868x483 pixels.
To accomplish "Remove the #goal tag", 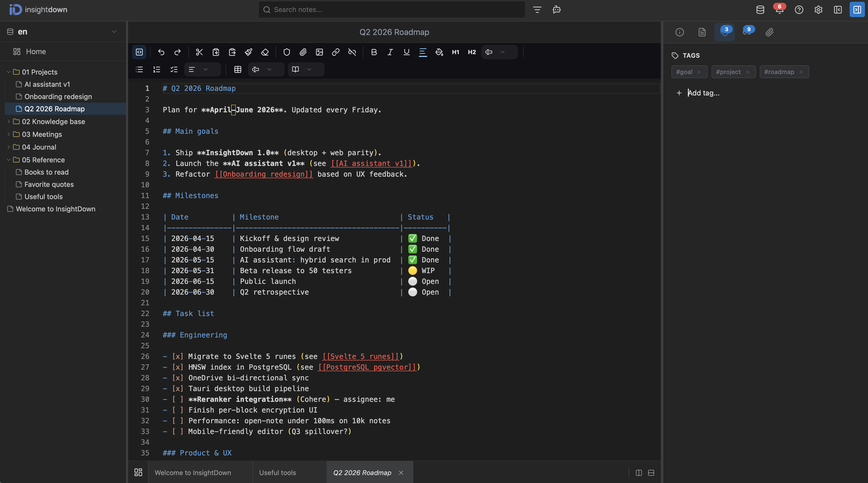I will click(699, 72).
